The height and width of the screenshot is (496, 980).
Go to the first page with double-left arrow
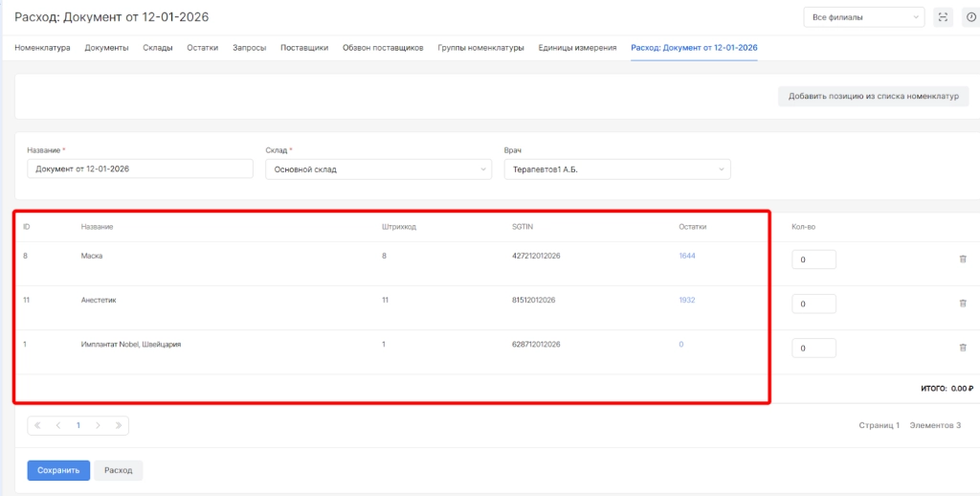pyautogui.click(x=39, y=425)
